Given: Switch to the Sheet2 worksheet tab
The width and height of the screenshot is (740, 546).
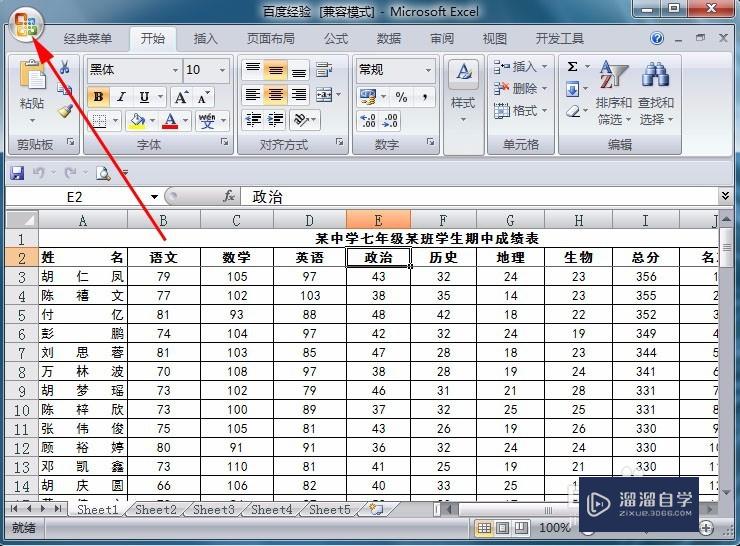Looking at the screenshot, I should (x=155, y=509).
